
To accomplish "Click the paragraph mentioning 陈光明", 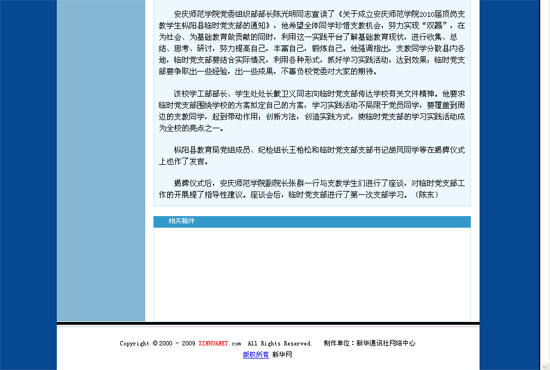I will point(312,43).
